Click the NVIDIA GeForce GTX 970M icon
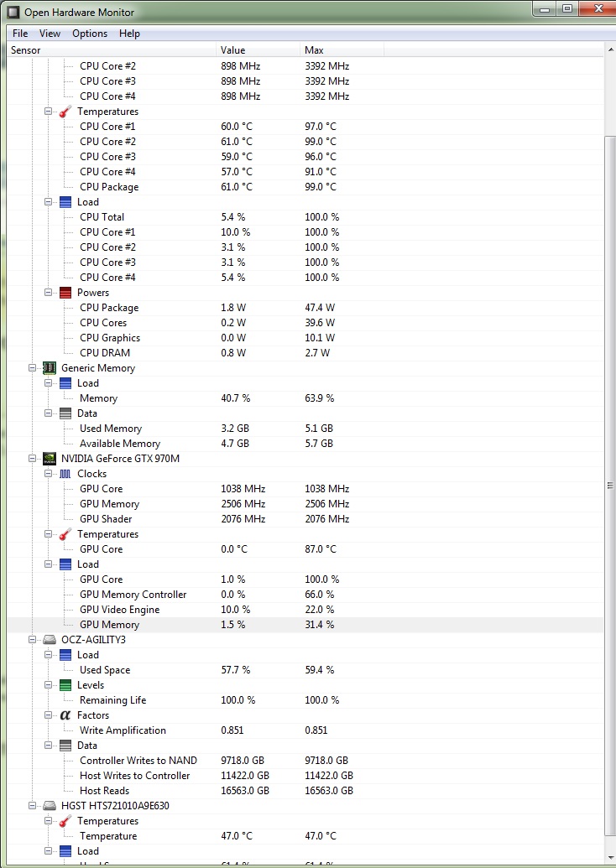This screenshot has height=868, width=616. (x=50, y=459)
